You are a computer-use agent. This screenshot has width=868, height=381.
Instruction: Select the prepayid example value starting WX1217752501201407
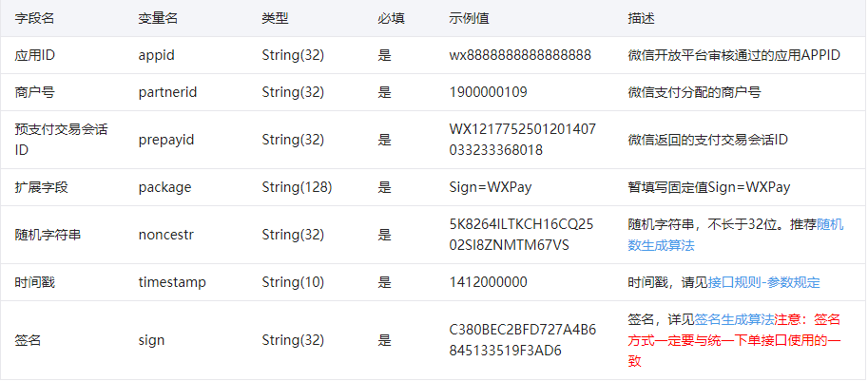point(523,140)
